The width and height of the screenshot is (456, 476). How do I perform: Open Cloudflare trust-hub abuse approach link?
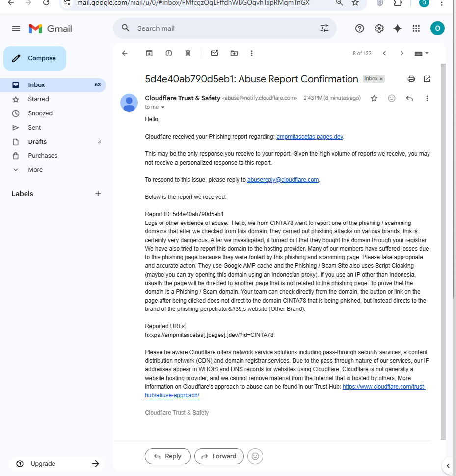285,391
